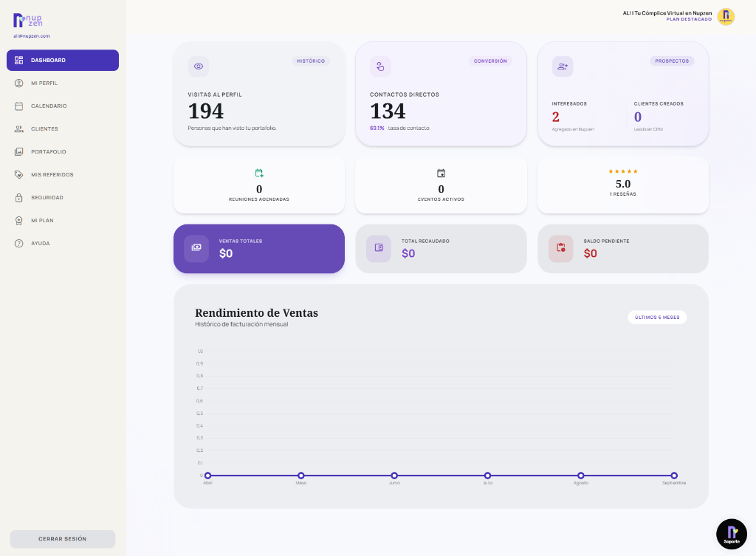Click the Ventas Totales $0 amount
This screenshot has width=756, height=556.
pyautogui.click(x=226, y=254)
